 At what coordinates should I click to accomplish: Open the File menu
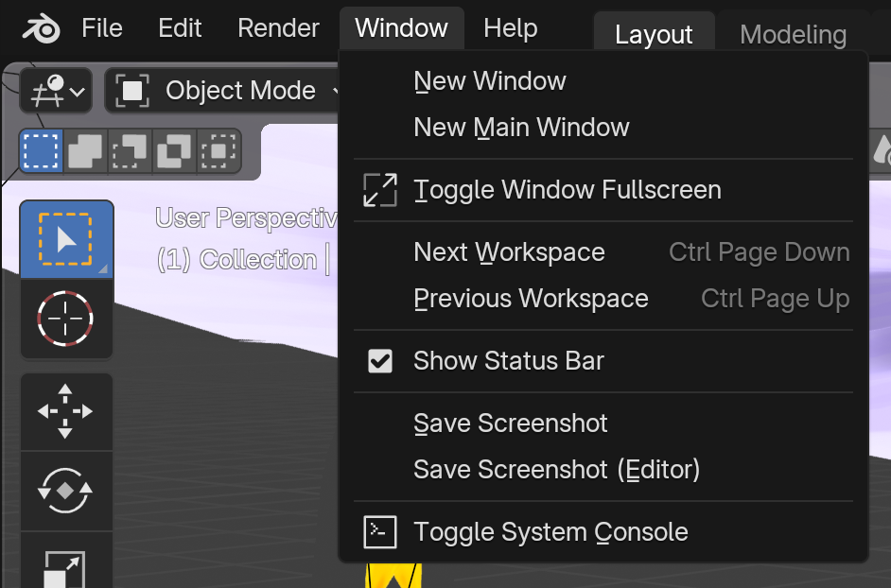point(102,27)
